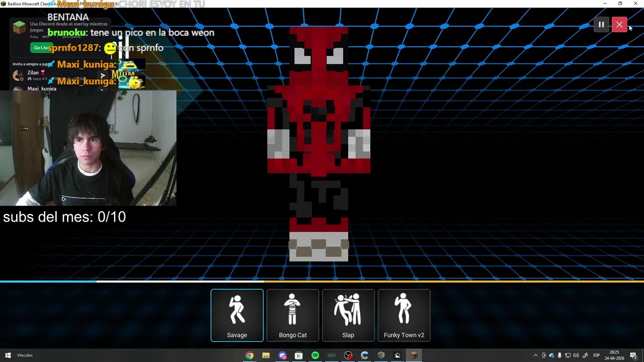Image resolution: width=644 pixels, height=362 pixels.
Task: Pick the Slap emote tile
Action: (348, 315)
